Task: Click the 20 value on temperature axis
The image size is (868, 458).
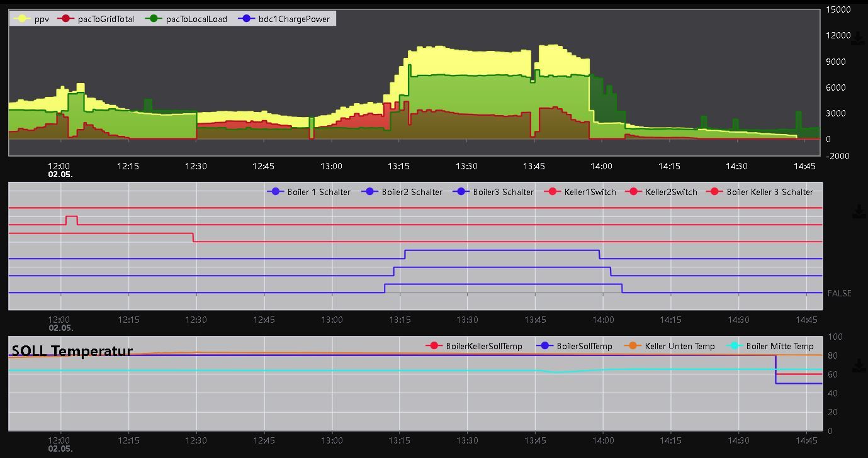Action: pos(833,412)
